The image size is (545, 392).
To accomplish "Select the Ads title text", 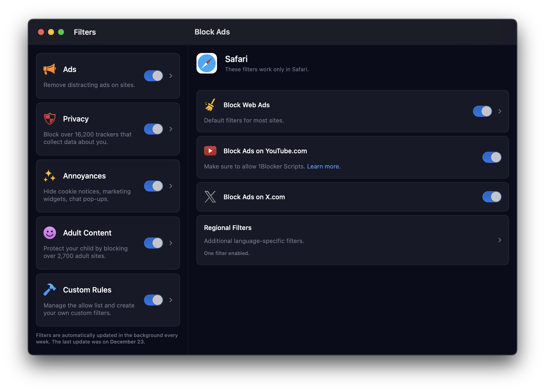I will [69, 69].
